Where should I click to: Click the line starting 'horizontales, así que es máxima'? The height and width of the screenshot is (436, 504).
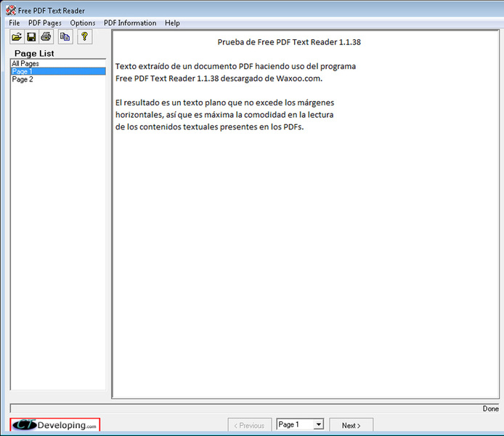(x=224, y=115)
